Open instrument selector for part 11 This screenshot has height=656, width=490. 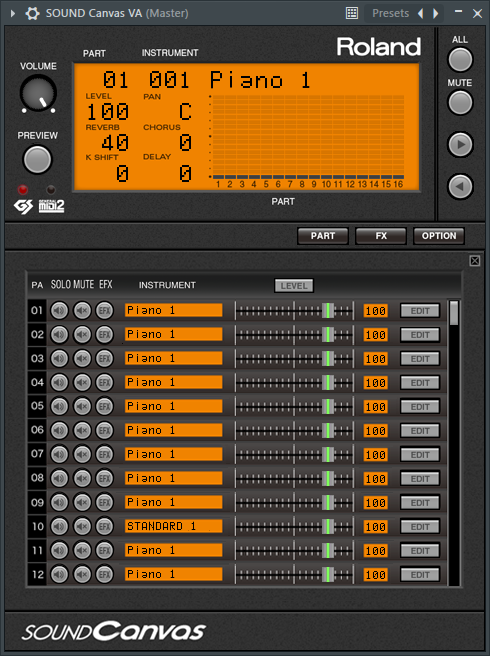[x=174, y=550]
